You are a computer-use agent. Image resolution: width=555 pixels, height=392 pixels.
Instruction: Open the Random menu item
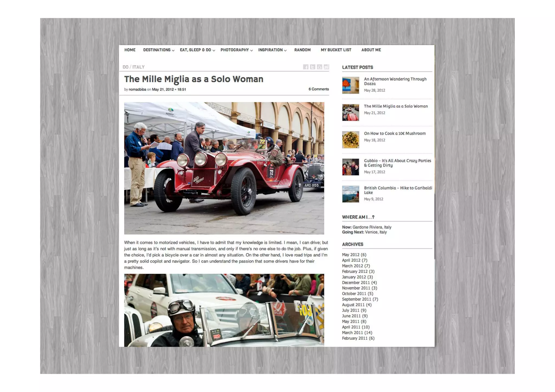pos(302,50)
